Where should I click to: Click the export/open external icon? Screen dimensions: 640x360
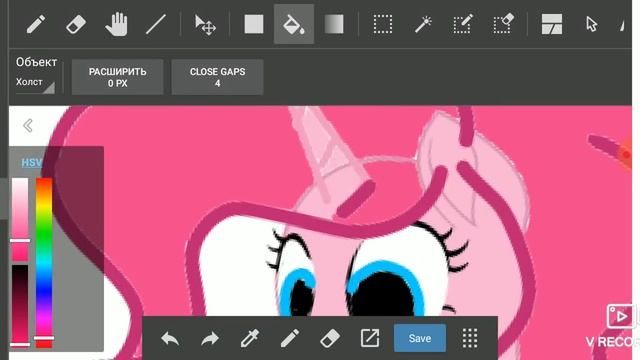coord(370,338)
